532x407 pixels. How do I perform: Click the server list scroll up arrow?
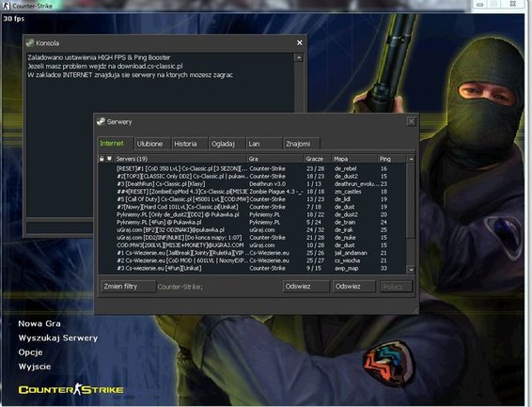pyautogui.click(x=411, y=159)
